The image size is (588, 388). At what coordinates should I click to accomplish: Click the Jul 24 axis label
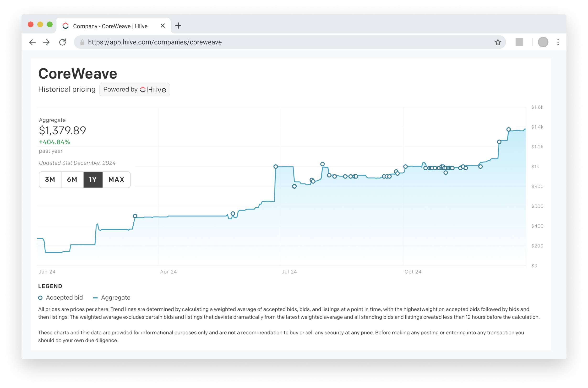point(289,272)
